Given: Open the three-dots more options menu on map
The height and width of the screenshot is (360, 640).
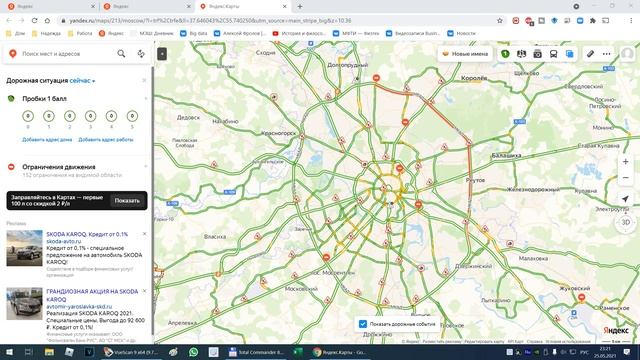Looking at the screenshot, I should click(607, 53).
